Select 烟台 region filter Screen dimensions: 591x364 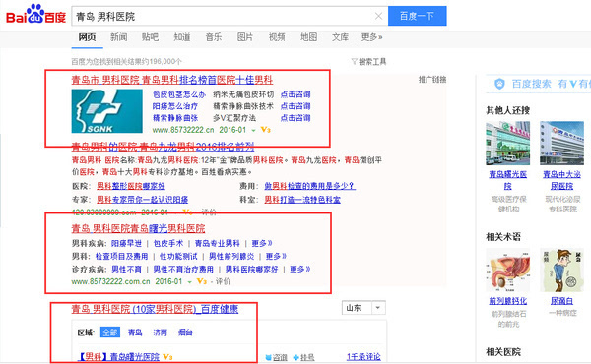coord(185,333)
